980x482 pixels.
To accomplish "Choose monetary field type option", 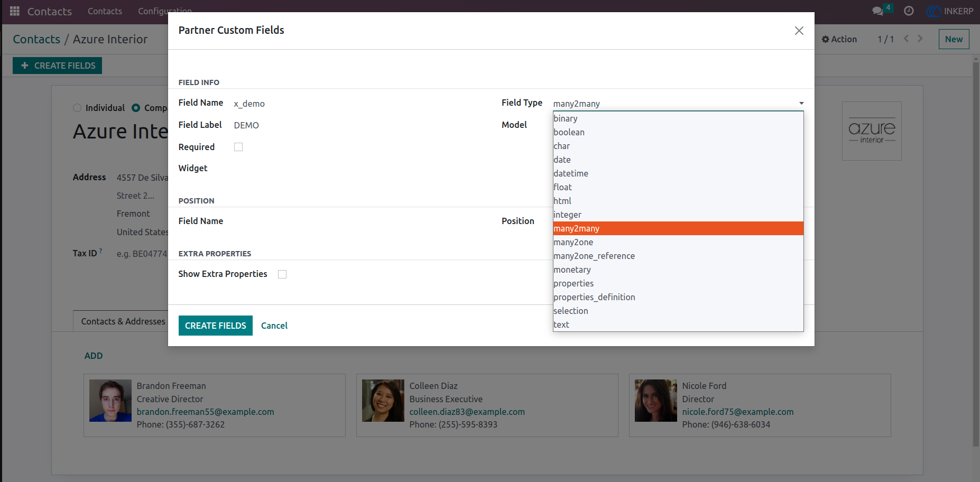I will pyautogui.click(x=678, y=270).
